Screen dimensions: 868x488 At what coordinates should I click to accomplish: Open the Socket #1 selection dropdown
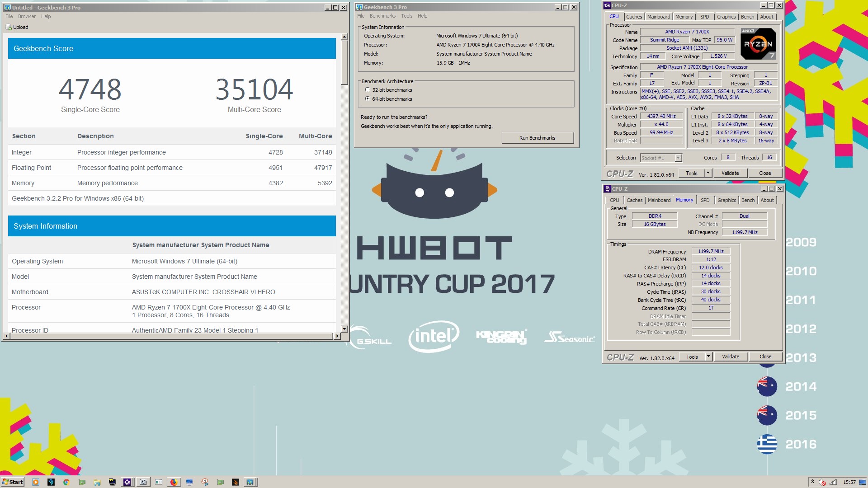pyautogui.click(x=678, y=158)
